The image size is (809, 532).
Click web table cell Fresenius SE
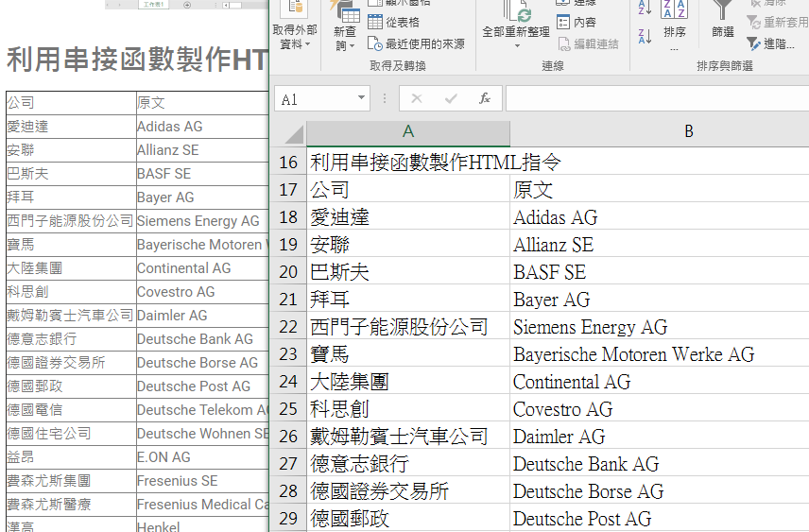click(202, 481)
